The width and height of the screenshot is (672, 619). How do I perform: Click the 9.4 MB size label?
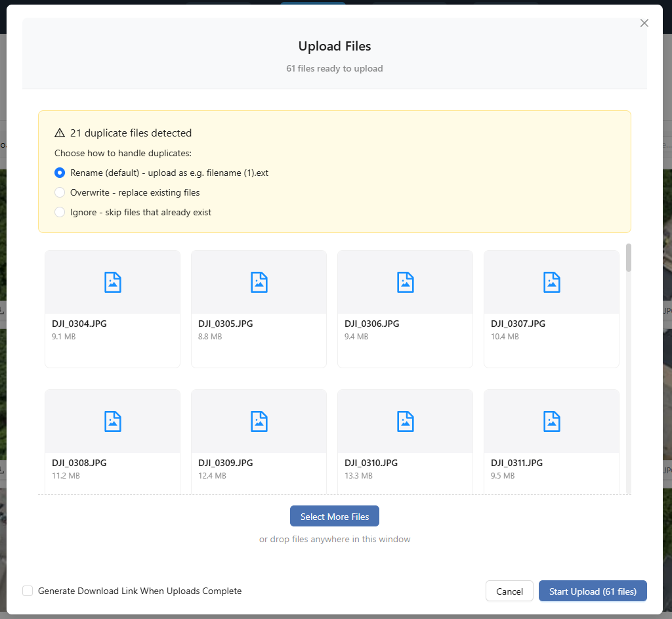click(x=356, y=337)
